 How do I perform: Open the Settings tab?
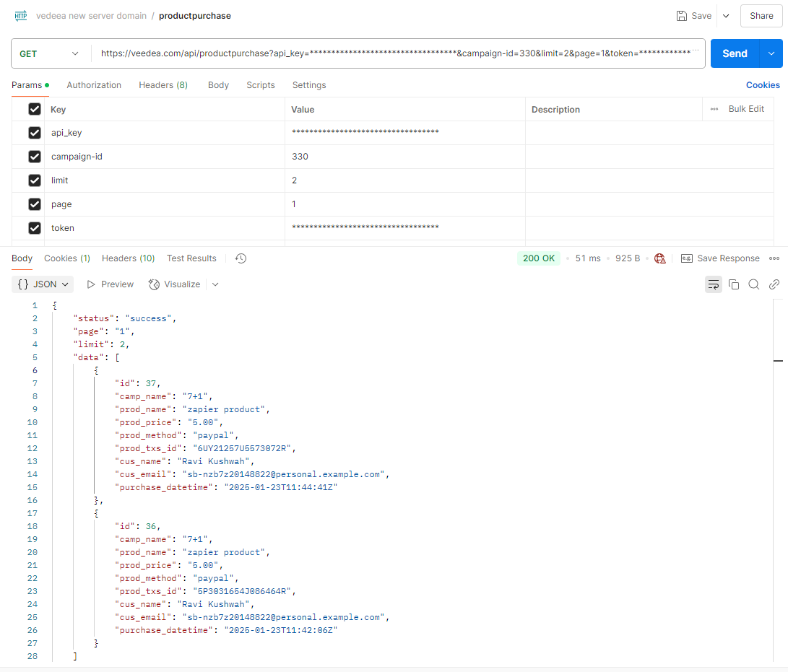(x=309, y=85)
